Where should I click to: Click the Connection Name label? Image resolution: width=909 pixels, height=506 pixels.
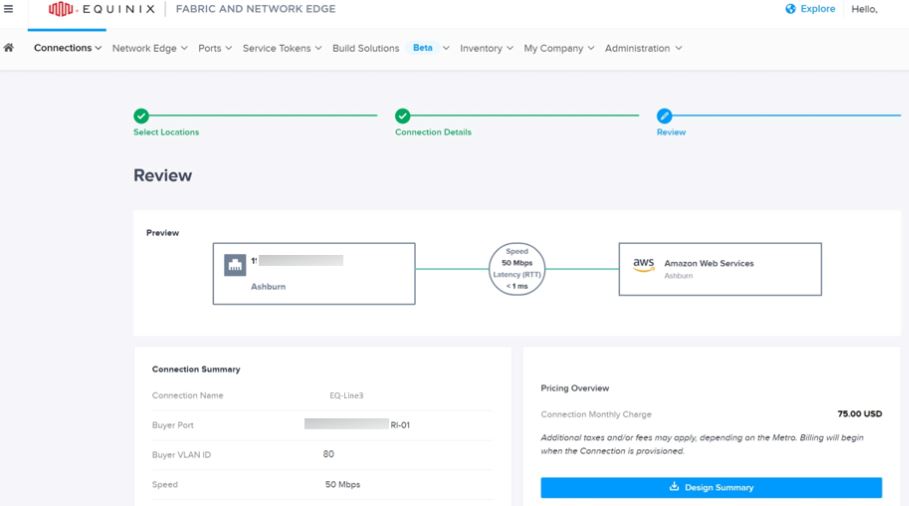pyautogui.click(x=187, y=395)
